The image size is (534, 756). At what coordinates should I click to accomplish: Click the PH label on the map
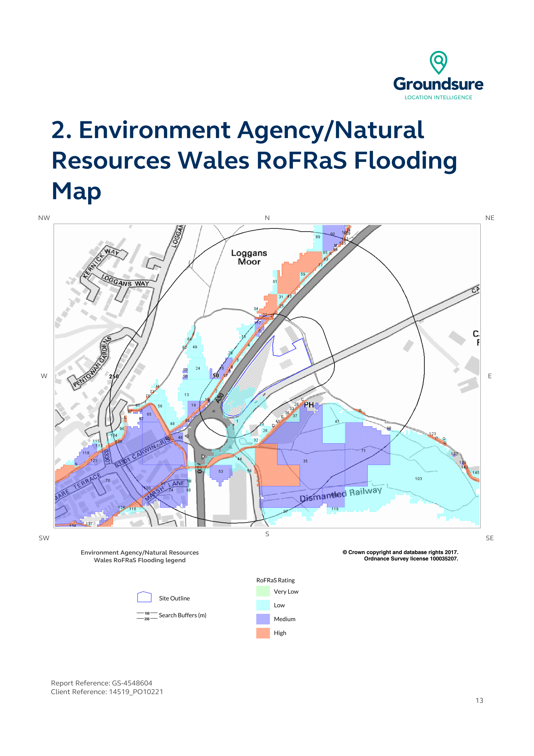[309, 405]
